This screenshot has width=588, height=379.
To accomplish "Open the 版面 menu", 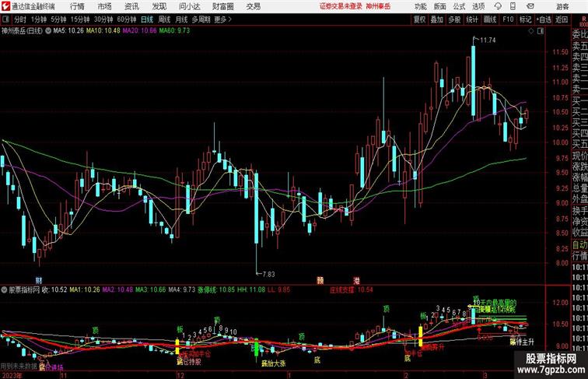I will click(x=440, y=6).
